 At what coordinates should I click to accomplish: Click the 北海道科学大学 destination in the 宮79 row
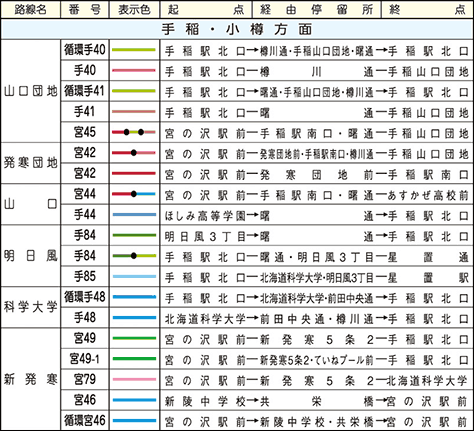pos(427,381)
